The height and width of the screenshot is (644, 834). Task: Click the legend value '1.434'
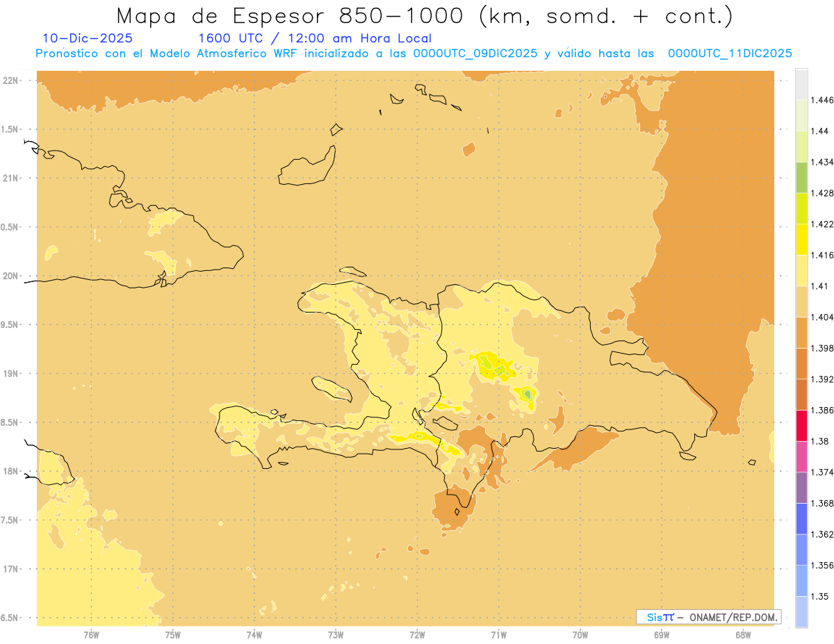(823, 163)
